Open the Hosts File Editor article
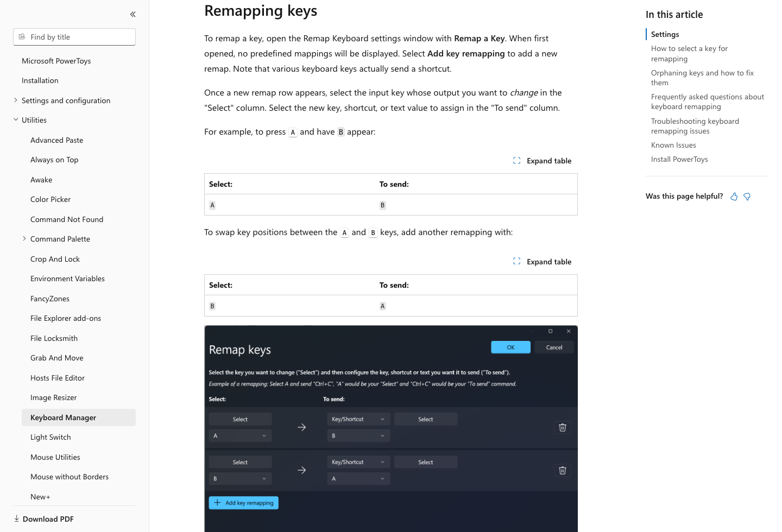 click(x=58, y=378)
